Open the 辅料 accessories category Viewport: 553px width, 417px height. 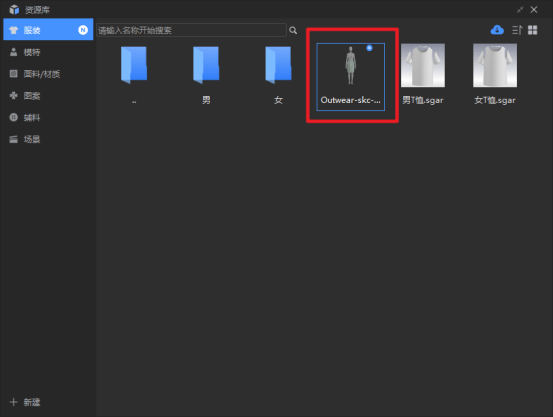pos(48,117)
